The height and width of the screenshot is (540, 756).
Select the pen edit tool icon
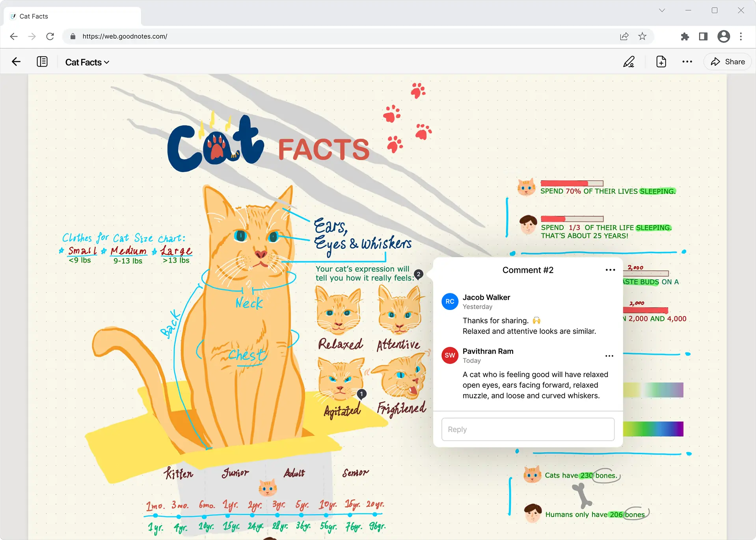click(x=629, y=62)
